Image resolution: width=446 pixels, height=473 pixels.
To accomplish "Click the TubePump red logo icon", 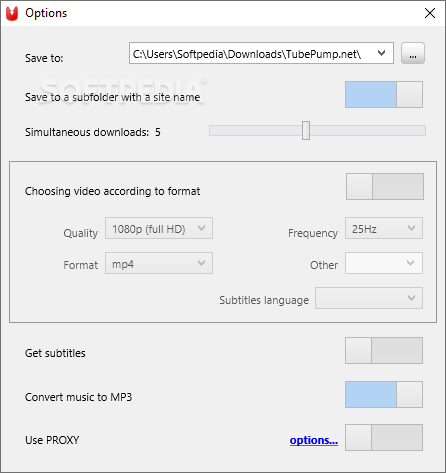I will (x=12, y=13).
